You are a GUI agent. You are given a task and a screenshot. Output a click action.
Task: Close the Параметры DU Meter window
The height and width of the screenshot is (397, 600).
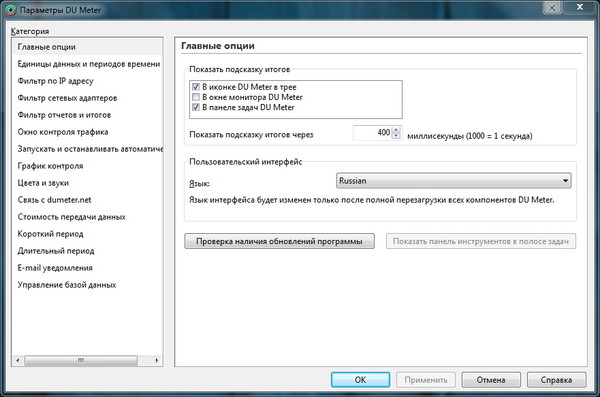tap(580, 7)
